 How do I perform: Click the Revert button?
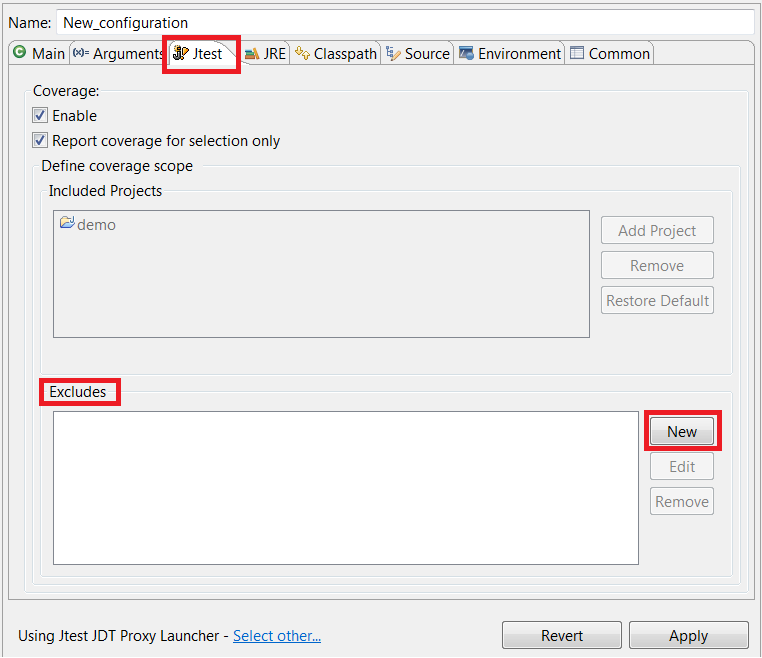(562, 635)
